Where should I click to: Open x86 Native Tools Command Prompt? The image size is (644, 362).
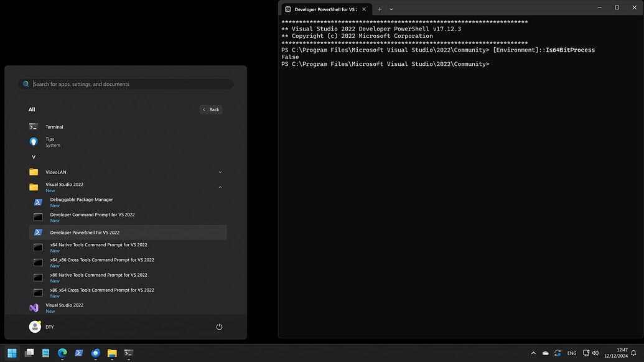128,277
